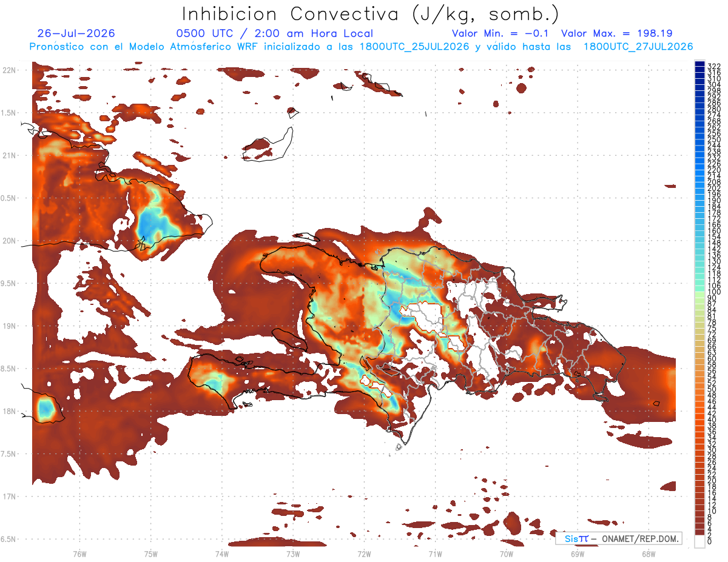Click the '19N' latitude label
The width and height of the screenshot is (728, 562).
click(8, 326)
